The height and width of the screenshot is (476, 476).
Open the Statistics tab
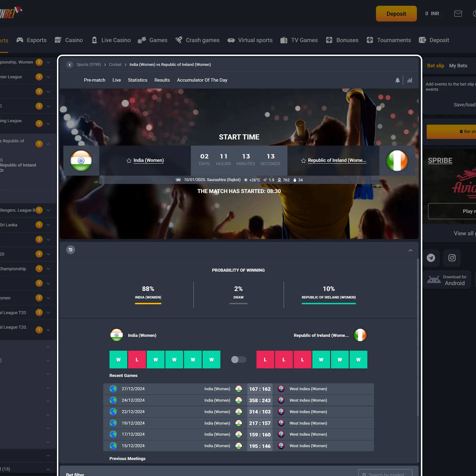[138, 80]
